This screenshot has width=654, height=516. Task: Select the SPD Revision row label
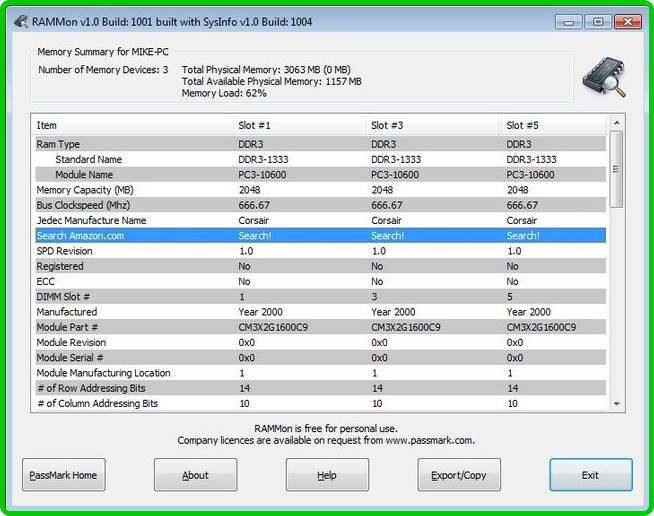[x=64, y=251]
